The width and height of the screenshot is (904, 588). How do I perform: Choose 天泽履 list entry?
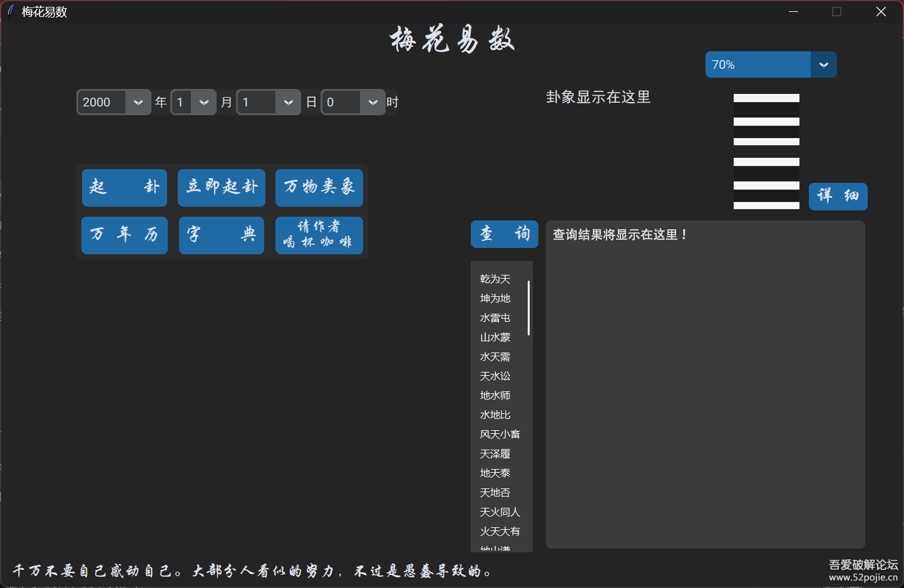coord(495,454)
